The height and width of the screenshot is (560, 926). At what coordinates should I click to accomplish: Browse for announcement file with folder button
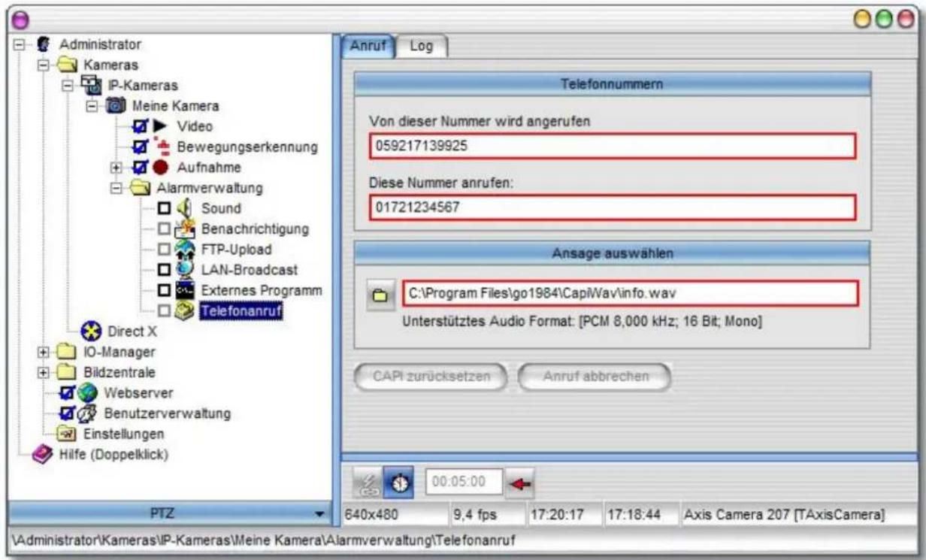tap(380, 295)
